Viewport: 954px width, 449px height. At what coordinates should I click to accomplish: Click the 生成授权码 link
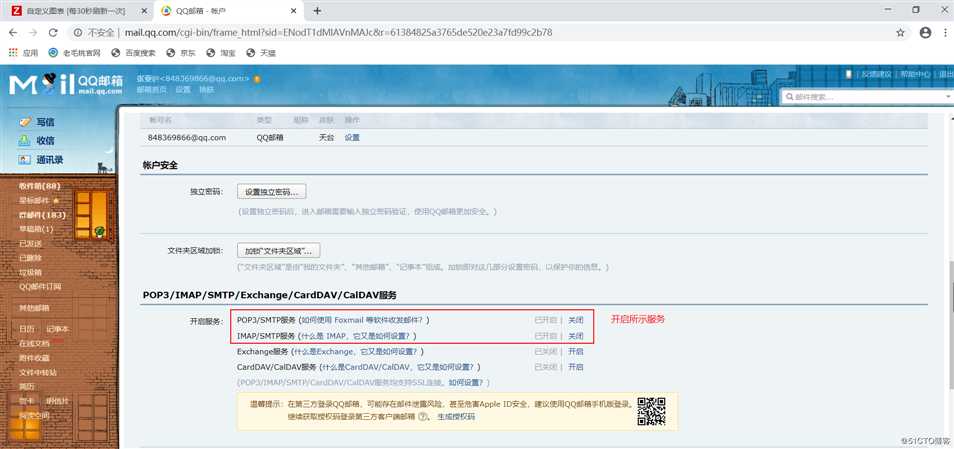click(x=456, y=417)
